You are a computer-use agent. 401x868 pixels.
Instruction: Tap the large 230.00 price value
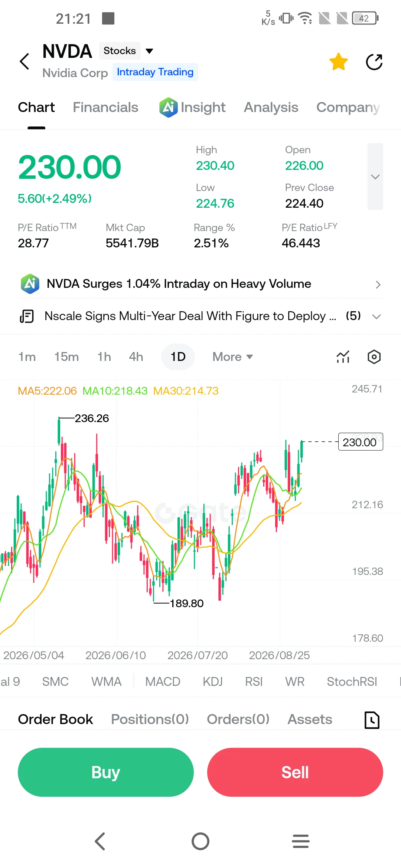[x=70, y=167]
